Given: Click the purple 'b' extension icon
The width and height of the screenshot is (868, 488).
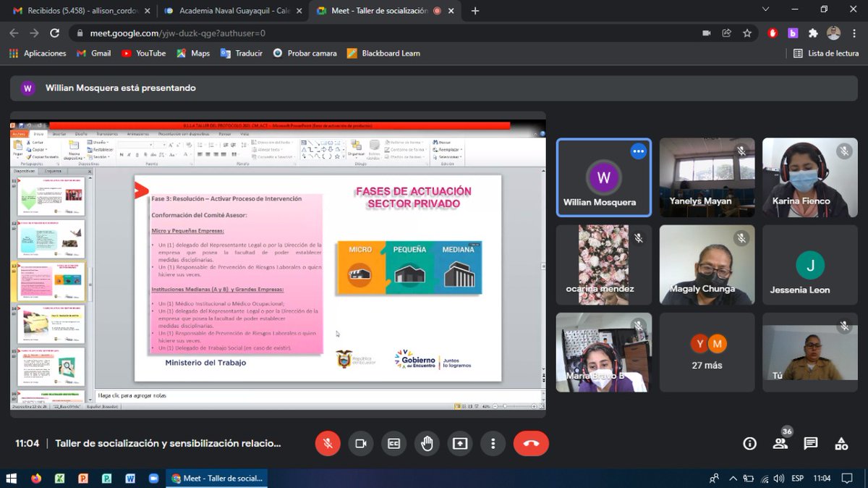Looking at the screenshot, I should pos(793,33).
